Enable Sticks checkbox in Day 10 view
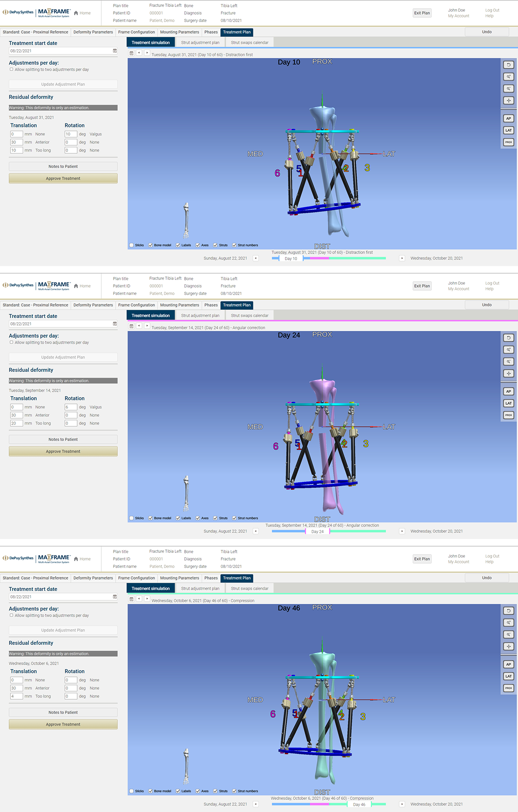 coord(132,245)
